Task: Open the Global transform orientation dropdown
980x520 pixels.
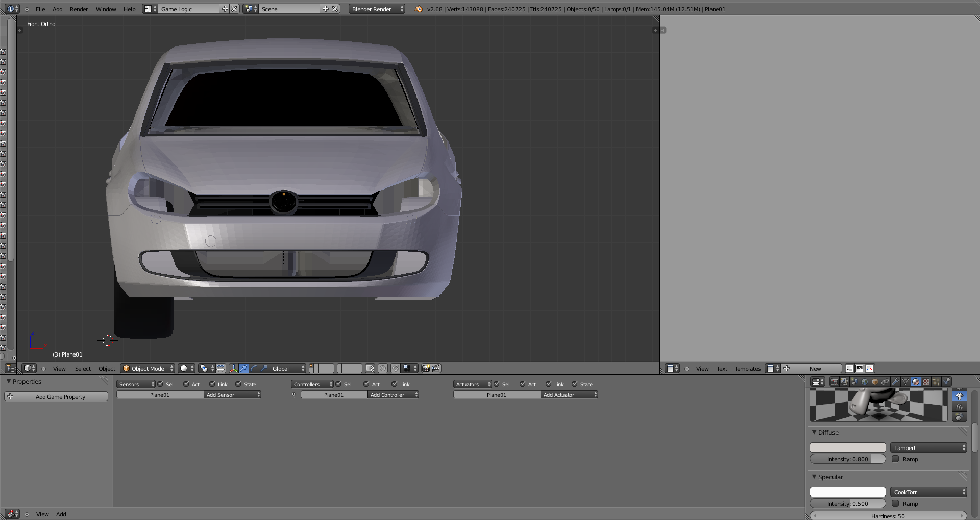Action: (x=288, y=368)
